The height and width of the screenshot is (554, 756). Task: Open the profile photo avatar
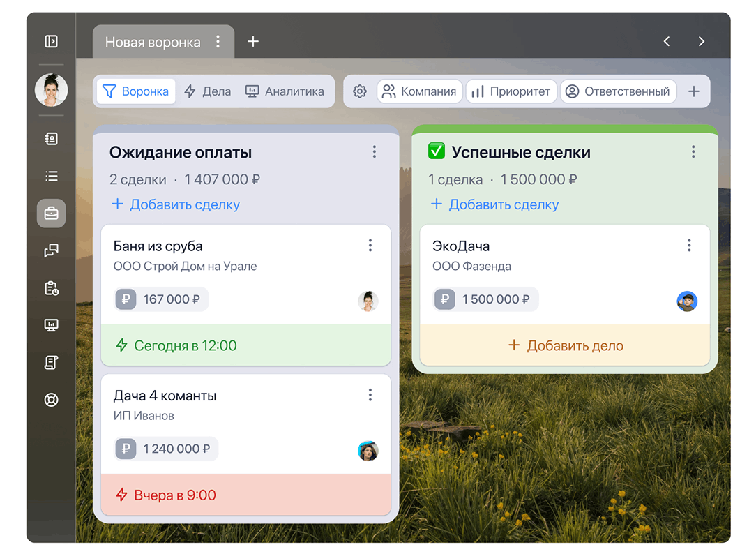[51, 89]
